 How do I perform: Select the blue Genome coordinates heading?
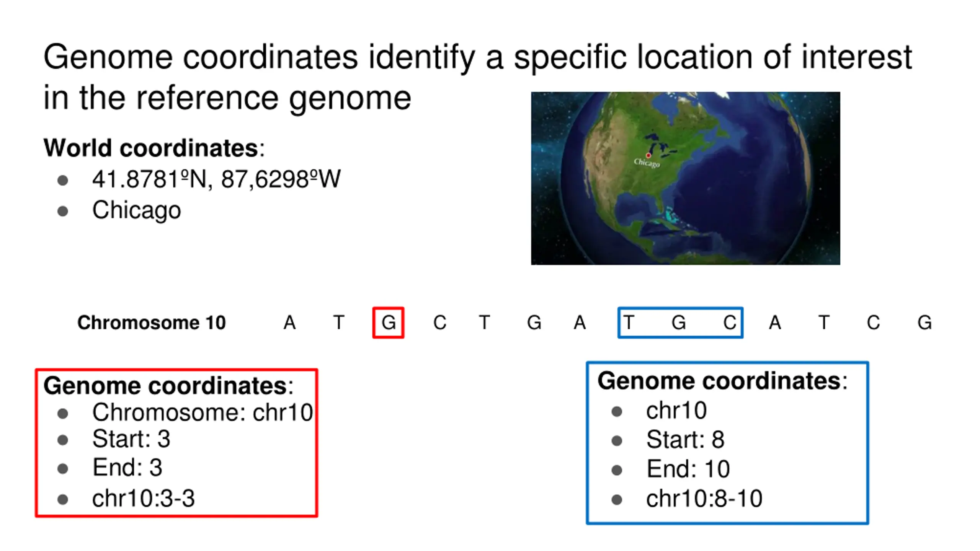(x=723, y=381)
